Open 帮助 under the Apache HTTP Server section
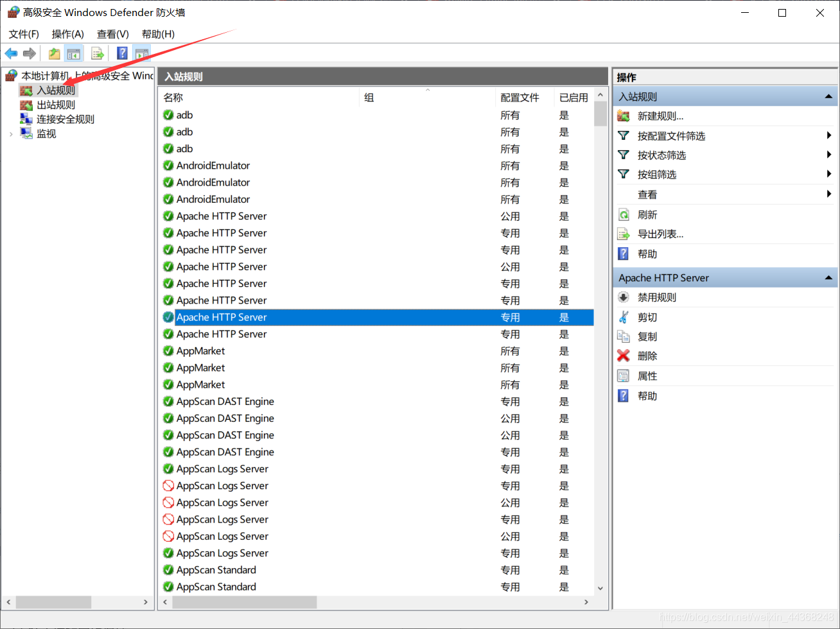 tap(647, 396)
